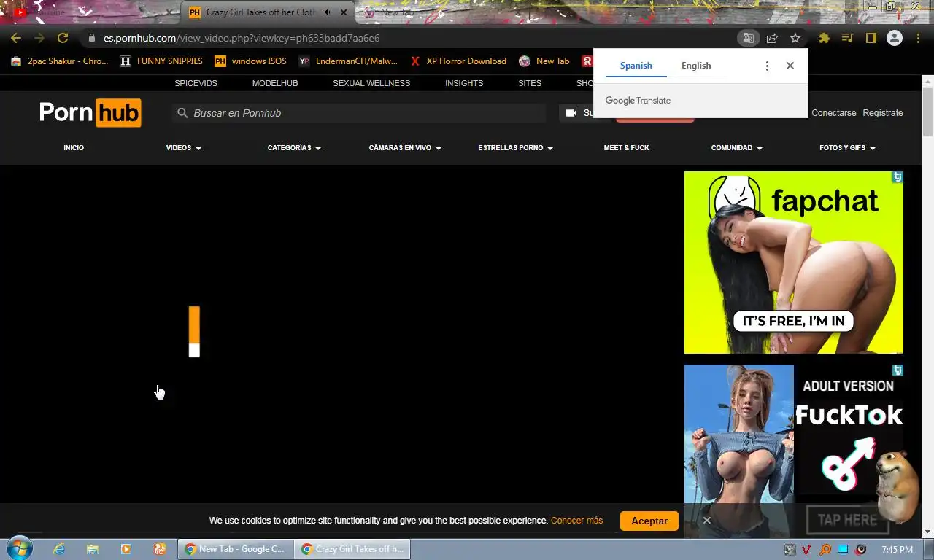
Task: Dismiss the cookie banner with the X
Action: pyautogui.click(x=706, y=521)
